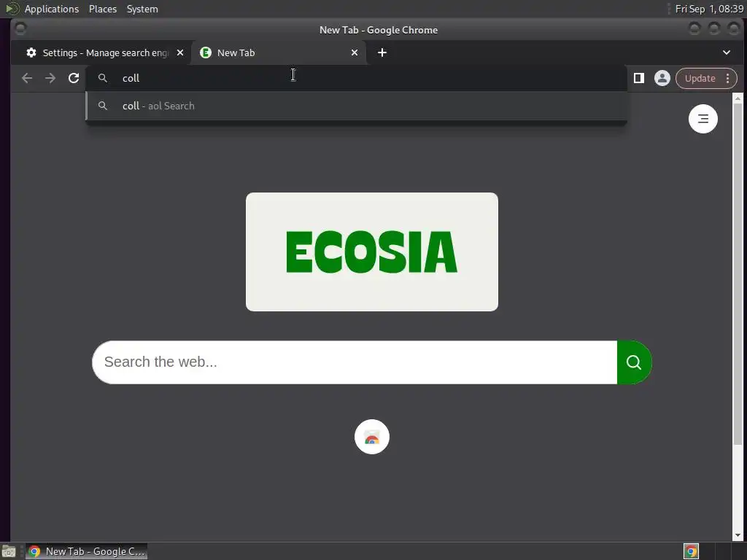Image resolution: width=747 pixels, height=560 pixels.
Task: Select the New Tab tab
Action: pos(279,52)
